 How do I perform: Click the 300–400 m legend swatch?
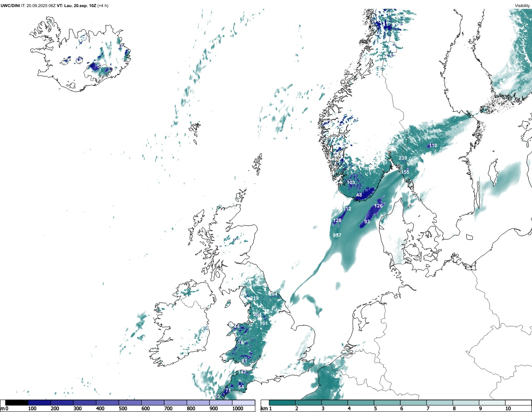tap(85, 403)
